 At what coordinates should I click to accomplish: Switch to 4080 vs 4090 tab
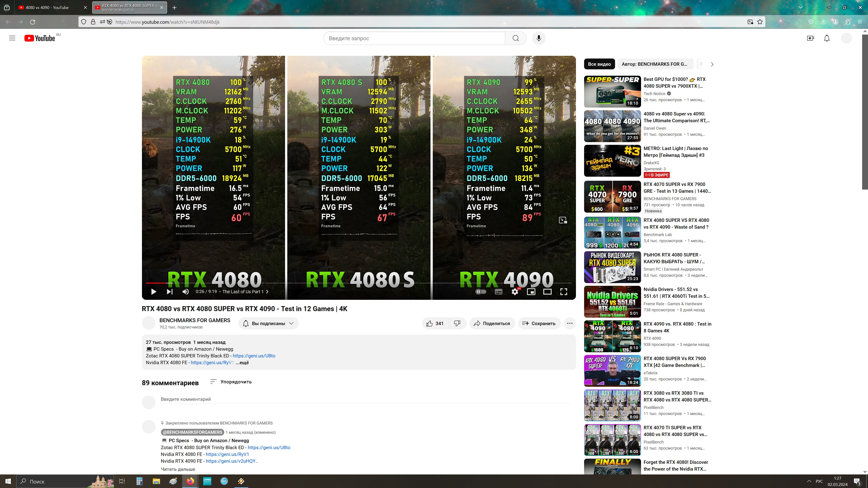point(47,7)
